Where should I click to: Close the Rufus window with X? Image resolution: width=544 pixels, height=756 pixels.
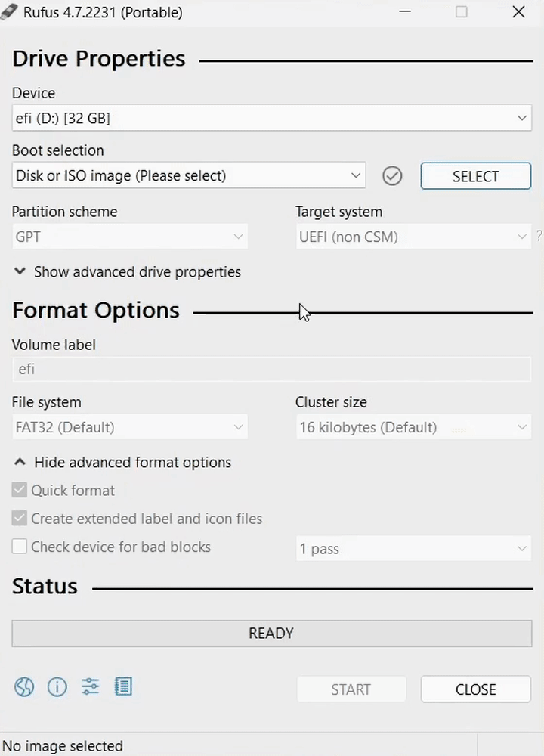tap(518, 11)
